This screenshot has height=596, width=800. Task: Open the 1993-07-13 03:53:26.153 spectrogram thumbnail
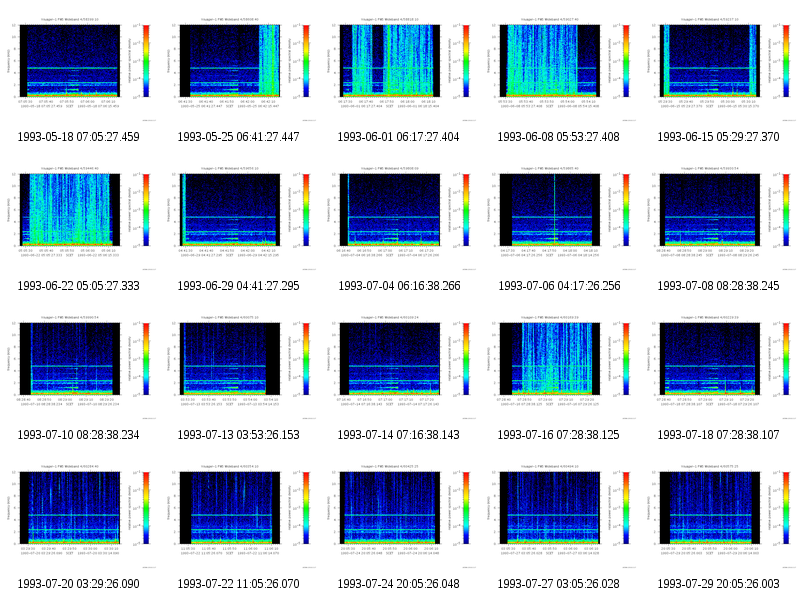[238, 367]
